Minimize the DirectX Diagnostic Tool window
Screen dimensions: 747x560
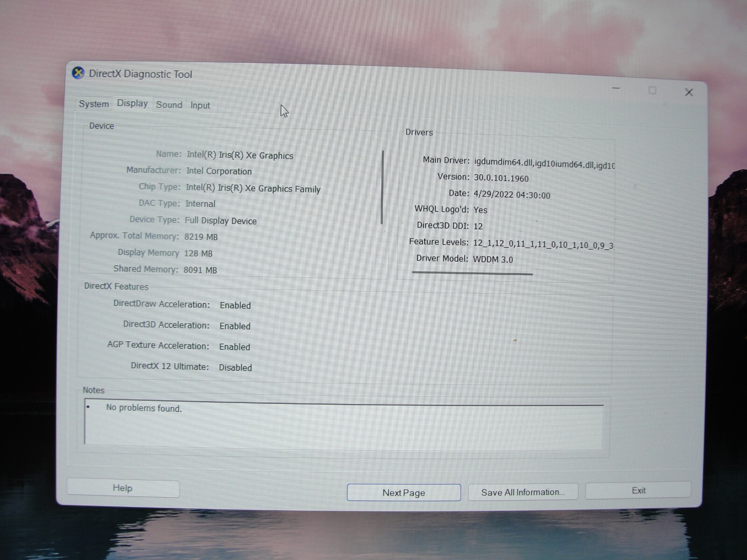pyautogui.click(x=616, y=88)
